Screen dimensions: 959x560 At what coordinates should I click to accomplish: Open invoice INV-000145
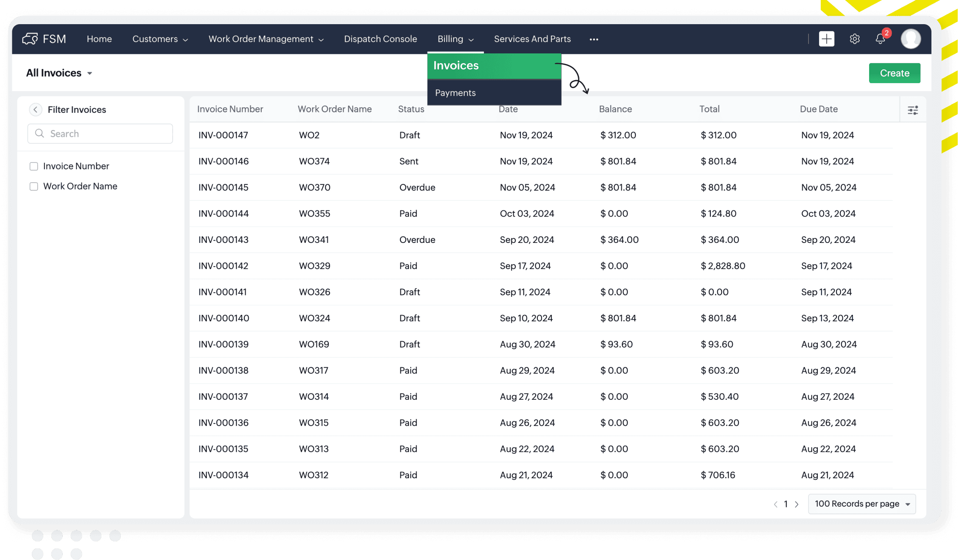[224, 187]
